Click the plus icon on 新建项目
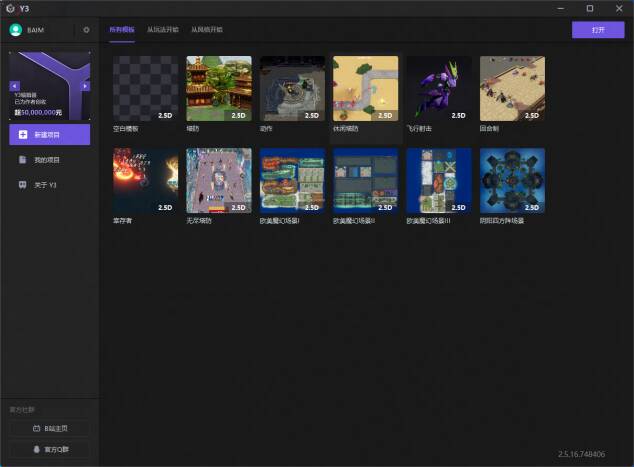 (23, 134)
